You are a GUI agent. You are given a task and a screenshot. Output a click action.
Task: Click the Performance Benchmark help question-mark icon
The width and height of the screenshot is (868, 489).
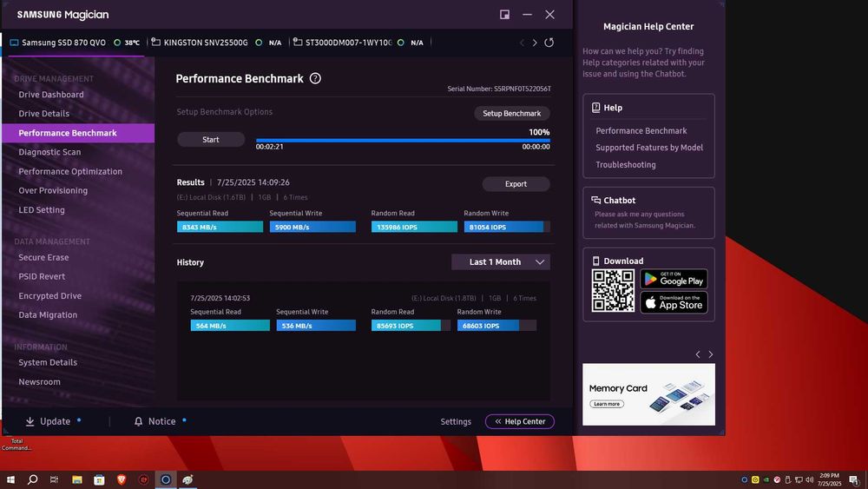pyautogui.click(x=315, y=78)
